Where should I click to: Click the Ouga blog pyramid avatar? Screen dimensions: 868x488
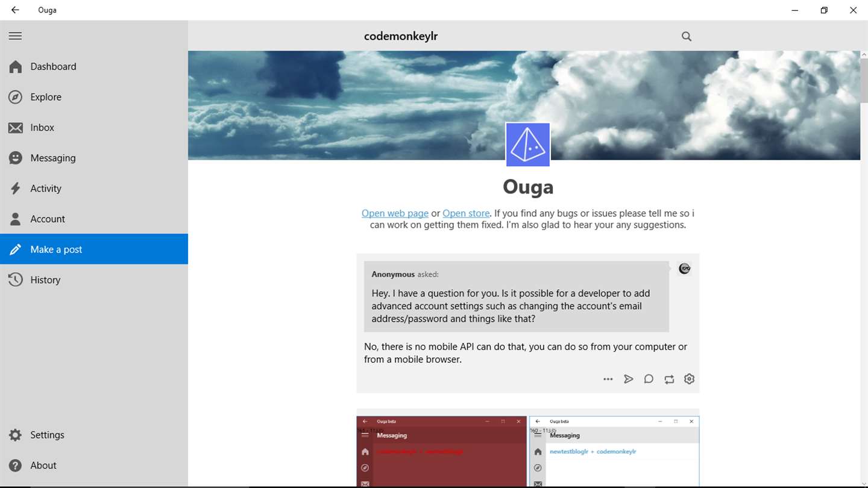point(528,145)
